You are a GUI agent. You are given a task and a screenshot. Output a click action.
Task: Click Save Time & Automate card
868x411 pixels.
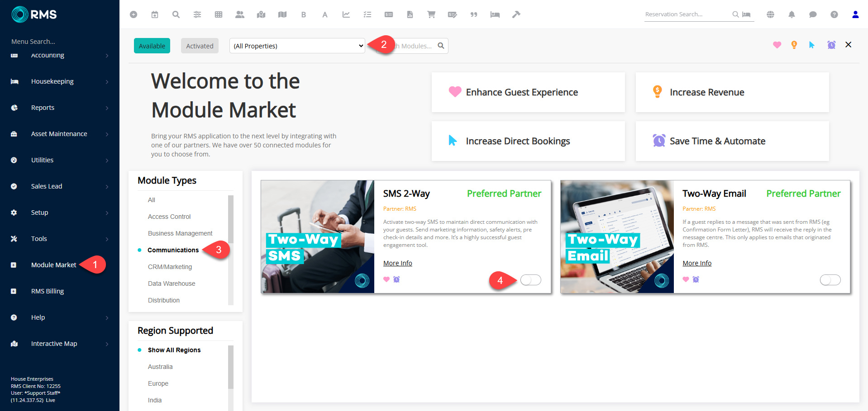pyautogui.click(x=732, y=141)
